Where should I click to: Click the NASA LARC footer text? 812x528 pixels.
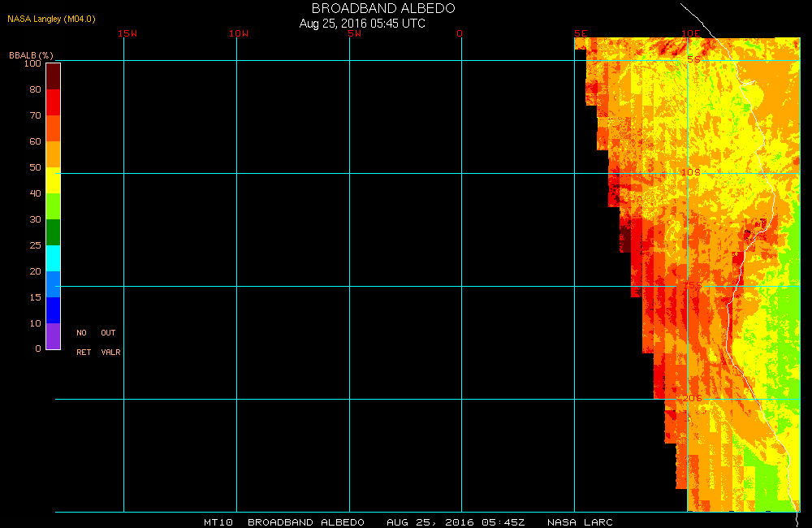[580, 522]
